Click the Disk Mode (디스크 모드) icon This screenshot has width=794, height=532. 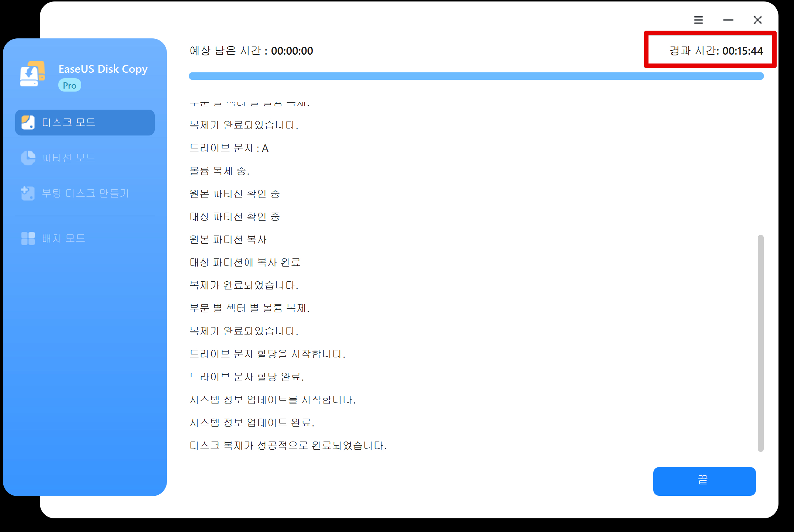click(x=28, y=123)
